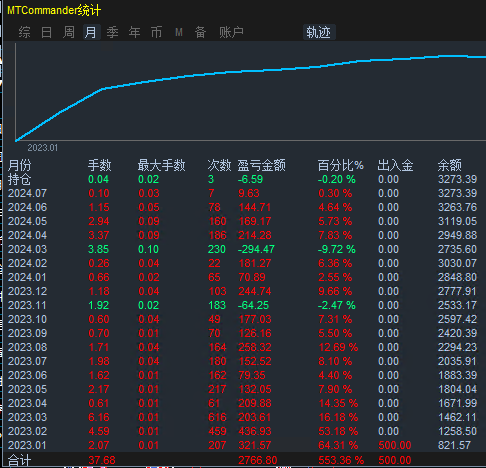The height and width of the screenshot is (468, 486).
Task: Click the 轨迹 track button
Action: (x=319, y=32)
